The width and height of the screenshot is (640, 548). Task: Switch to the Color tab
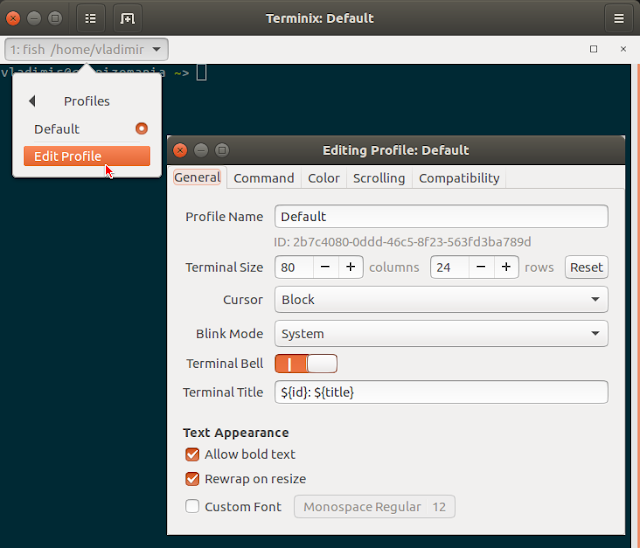(324, 178)
